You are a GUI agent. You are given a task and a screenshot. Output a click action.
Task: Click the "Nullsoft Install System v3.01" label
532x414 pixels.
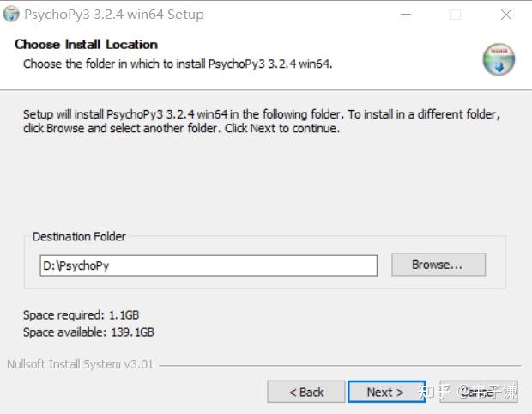coord(81,364)
